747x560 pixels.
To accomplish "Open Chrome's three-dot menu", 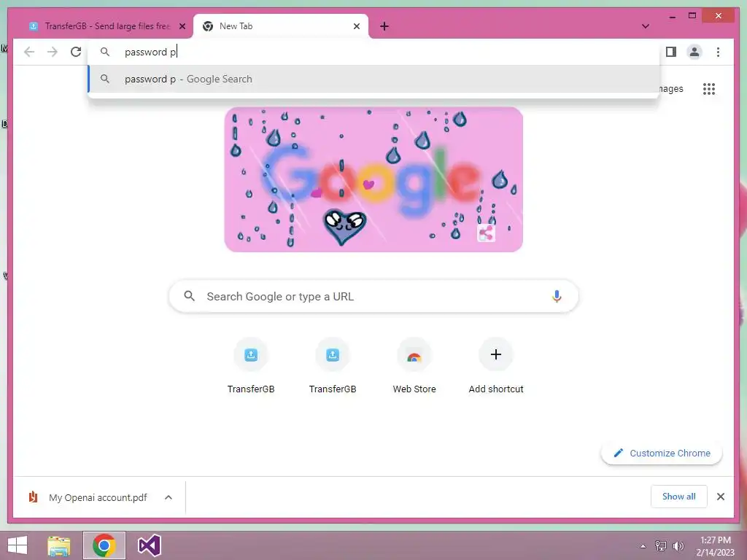I will tap(718, 52).
